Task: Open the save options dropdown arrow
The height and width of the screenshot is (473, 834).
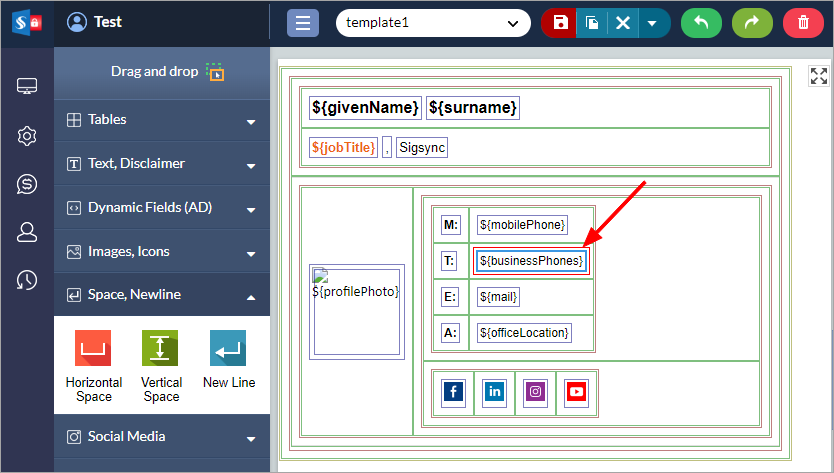Action: [x=652, y=23]
